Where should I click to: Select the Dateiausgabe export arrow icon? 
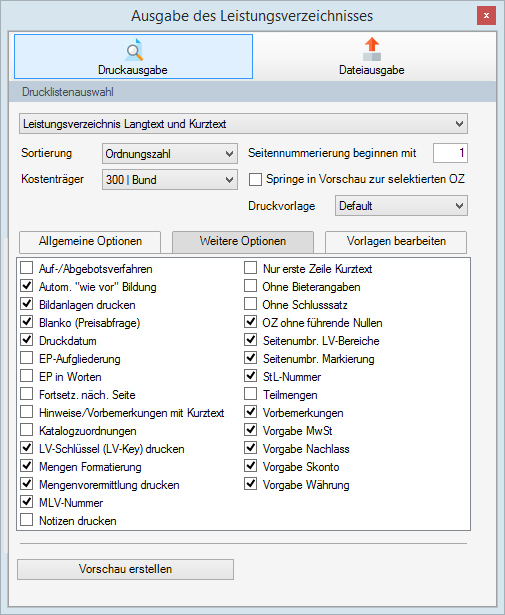[372, 49]
